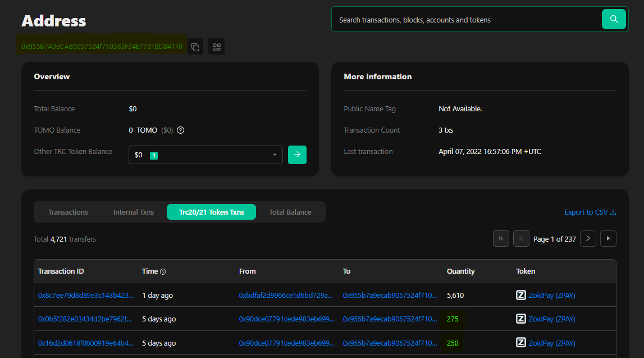Click ZoidPay logo in the 5,610 row
This screenshot has width=644, height=358.
pos(521,295)
